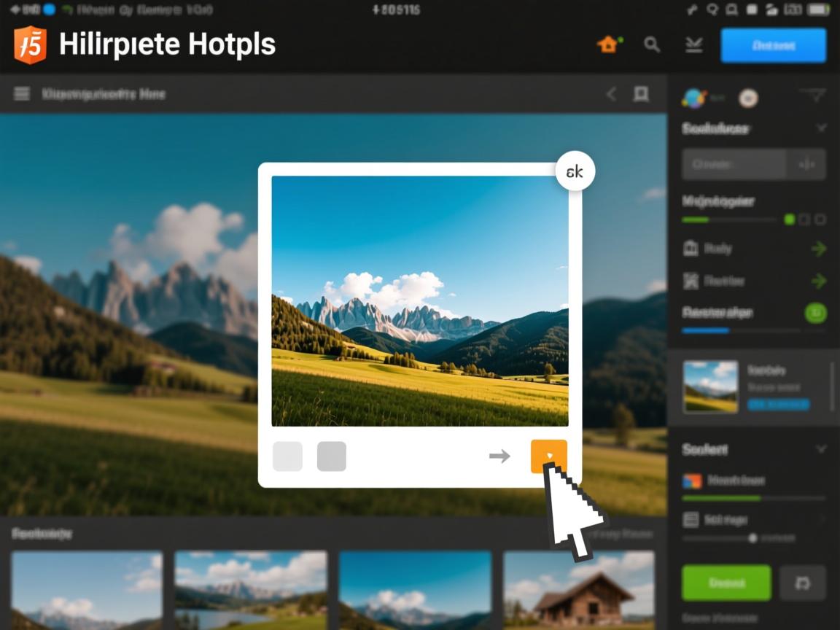
Task: Click the large green button in side panel
Action: [726, 583]
